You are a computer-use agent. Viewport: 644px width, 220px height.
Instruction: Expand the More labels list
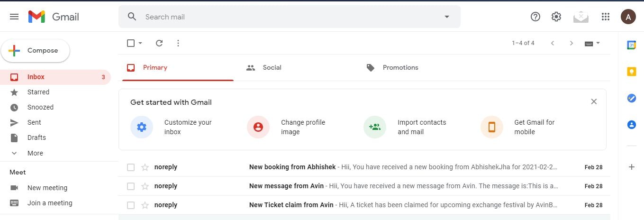tap(35, 153)
